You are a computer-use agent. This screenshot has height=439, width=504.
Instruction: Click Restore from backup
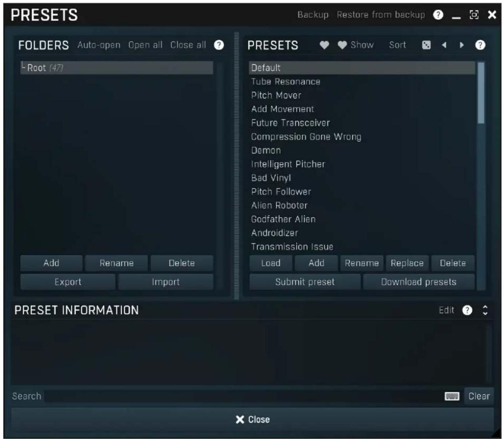coord(381,15)
